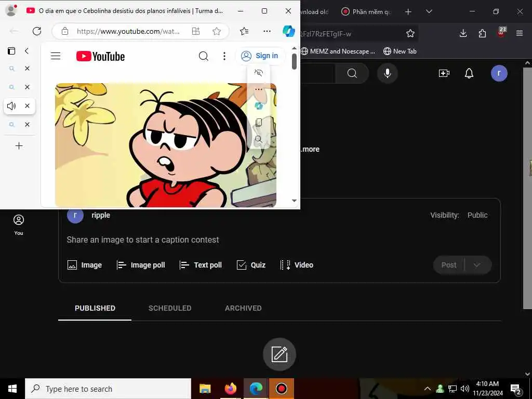Collapse Edge vertical tabs pane

pyautogui.click(x=26, y=51)
